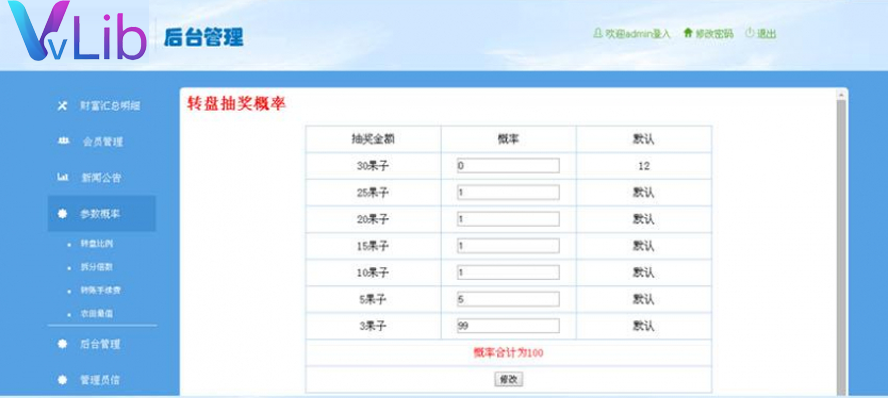888x398 pixels.
Task: Click the 退出 logout link
Action: click(766, 33)
